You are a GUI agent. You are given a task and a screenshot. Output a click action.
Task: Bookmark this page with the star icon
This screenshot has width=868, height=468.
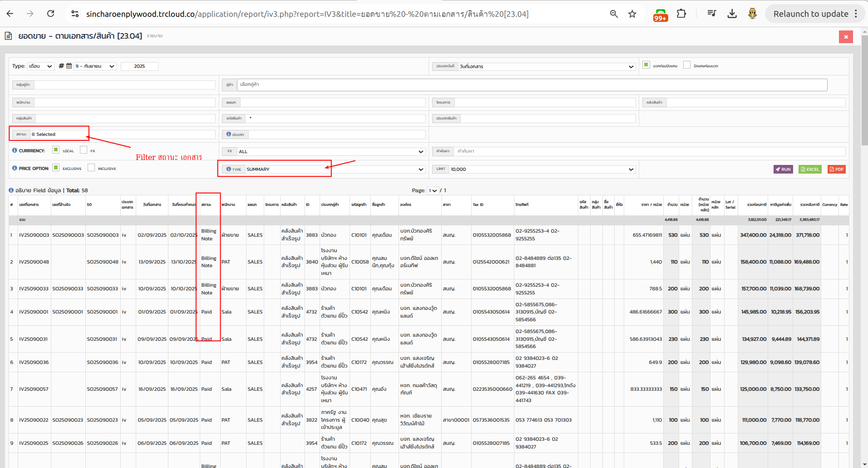click(x=632, y=14)
